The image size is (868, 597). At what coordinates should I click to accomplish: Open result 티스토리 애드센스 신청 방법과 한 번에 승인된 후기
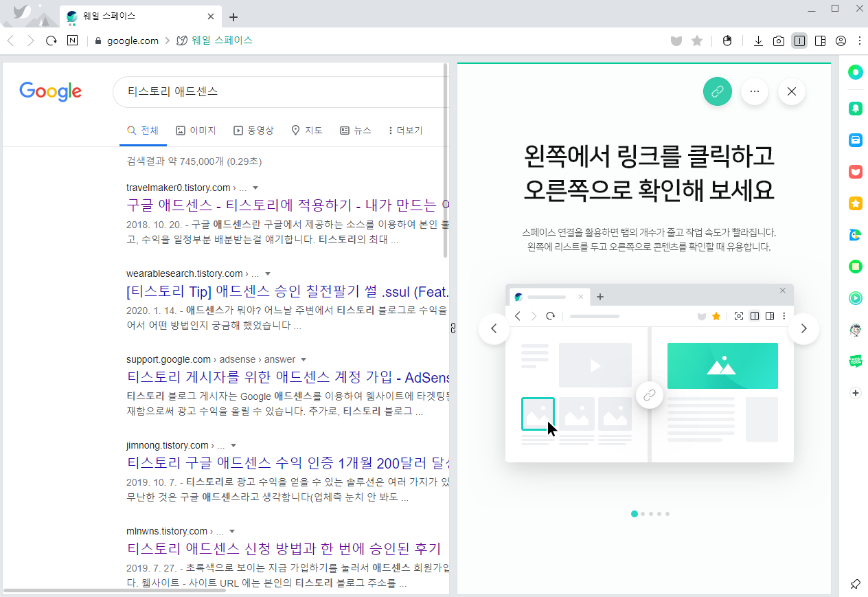click(284, 548)
